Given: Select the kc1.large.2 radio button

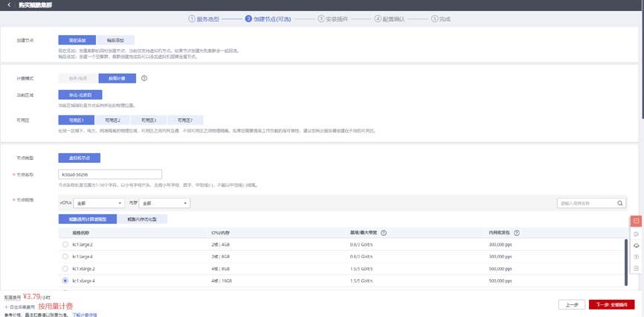Looking at the screenshot, I should (65, 245).
